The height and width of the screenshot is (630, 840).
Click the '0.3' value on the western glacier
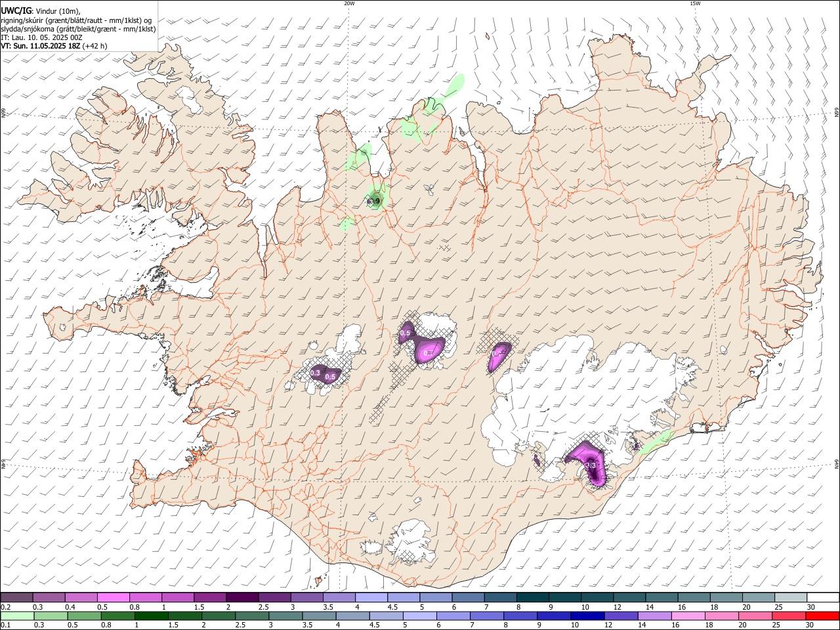click(x=315, y=373)
